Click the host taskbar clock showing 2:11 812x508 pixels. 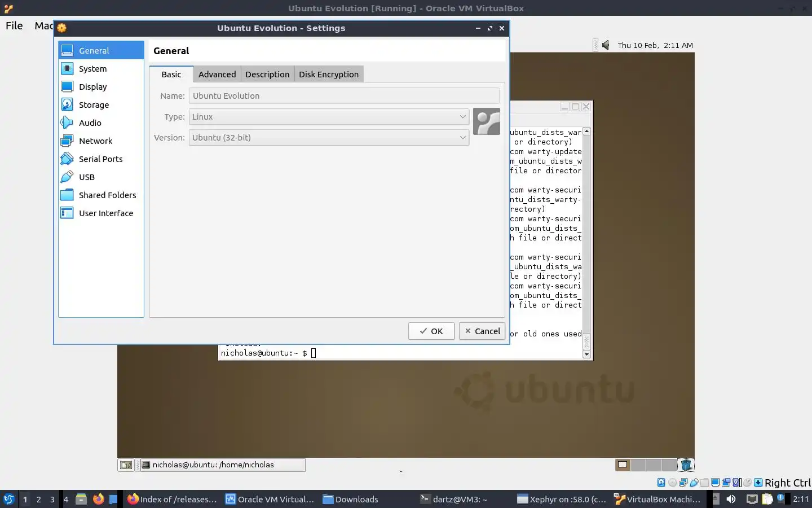click(801, 499)
